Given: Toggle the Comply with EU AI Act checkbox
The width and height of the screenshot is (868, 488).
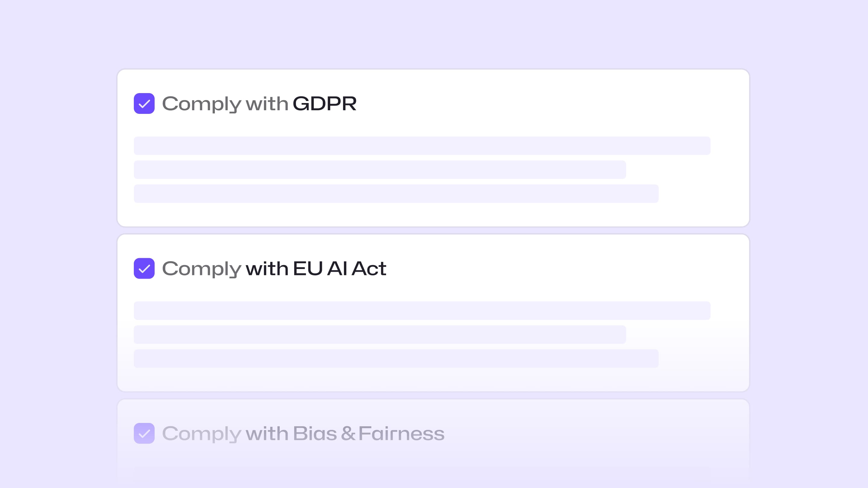Looking at the screenshot, I should point(144,268).
